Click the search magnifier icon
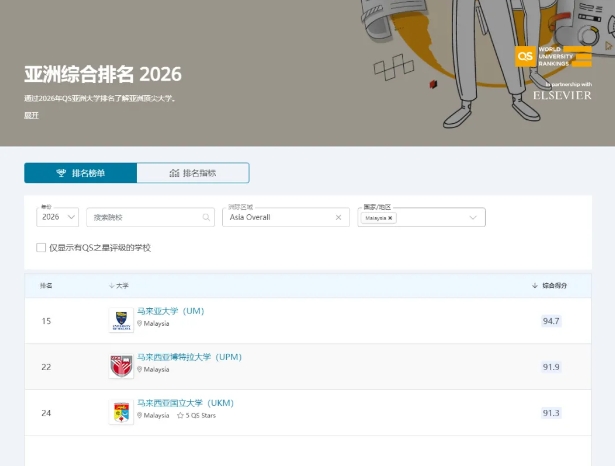The height and width of the screenshot is (466, 615). tap(206, 217)
